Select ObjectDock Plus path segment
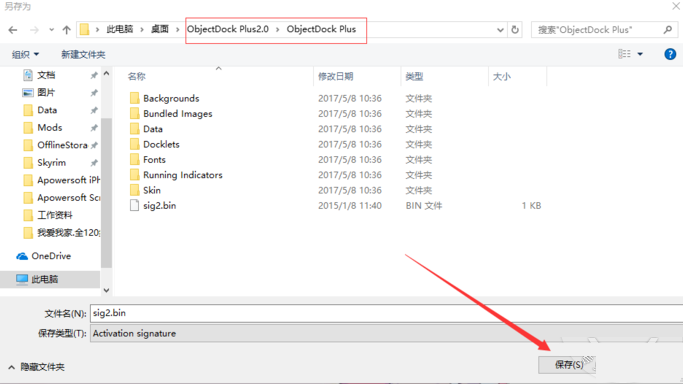 (321, 29)
